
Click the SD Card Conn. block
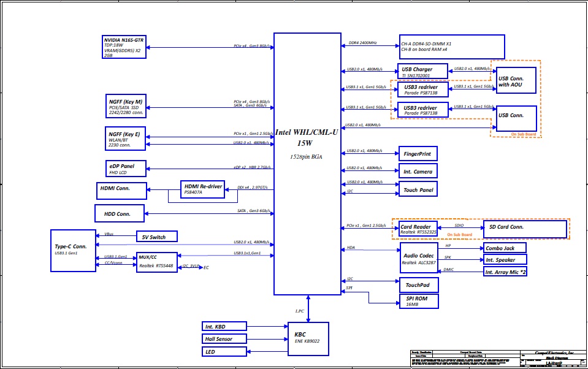pos(525,229)
